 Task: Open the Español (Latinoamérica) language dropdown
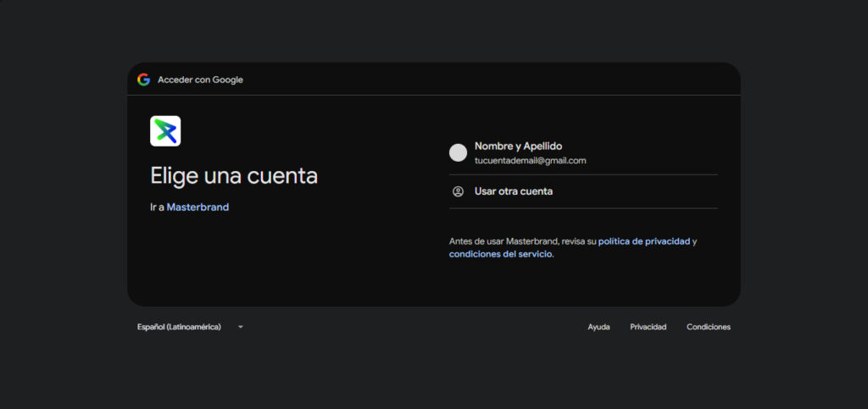[x=179, y=327]
